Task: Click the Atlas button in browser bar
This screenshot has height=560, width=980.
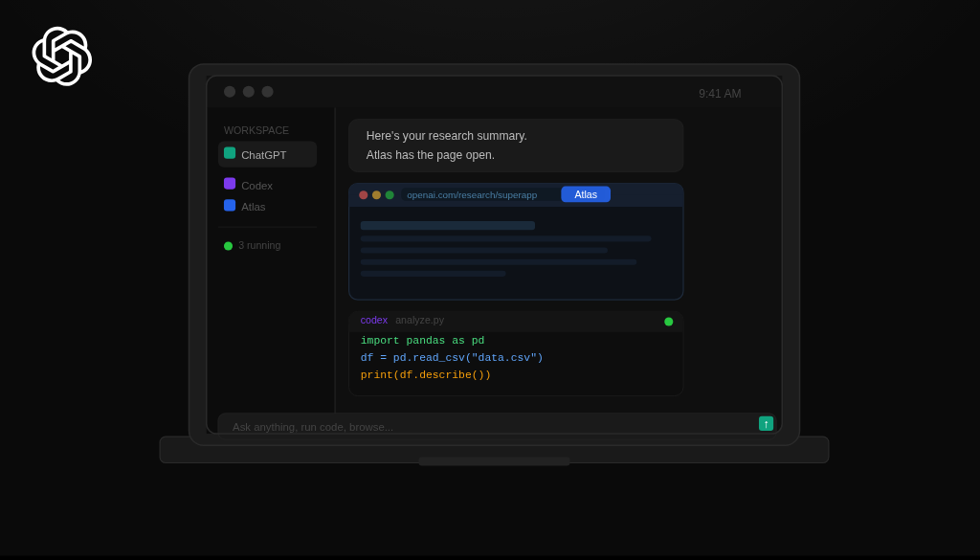Action: (x=586, y=194)
